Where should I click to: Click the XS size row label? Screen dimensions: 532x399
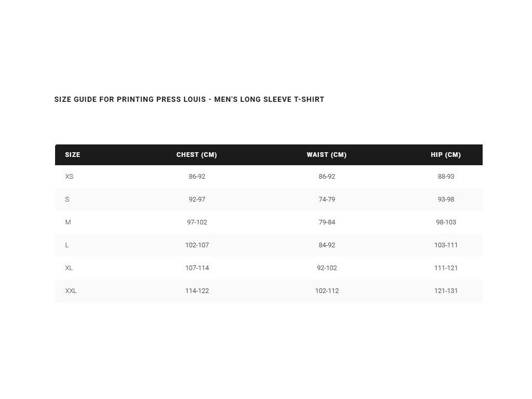[x=69, y=177]
